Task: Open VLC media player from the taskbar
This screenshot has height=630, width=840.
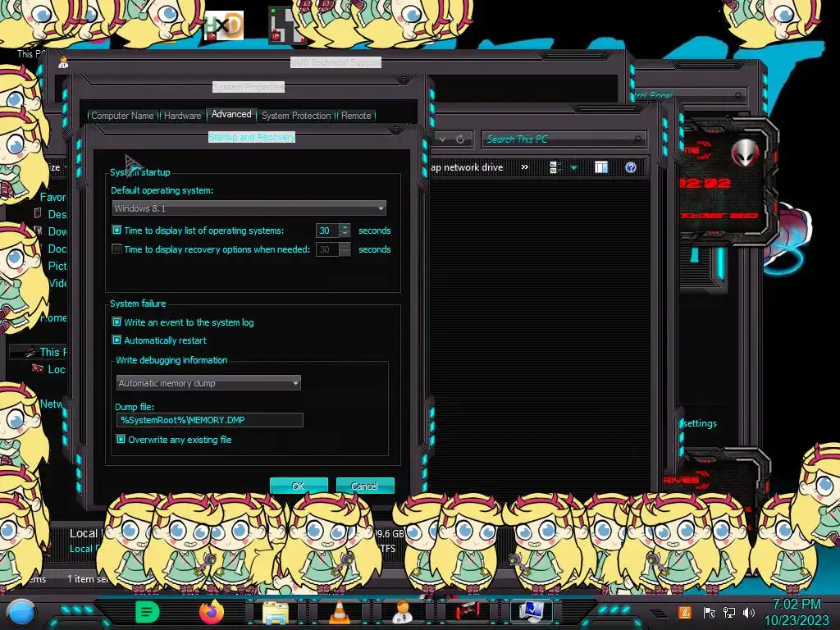Action: 339,612
